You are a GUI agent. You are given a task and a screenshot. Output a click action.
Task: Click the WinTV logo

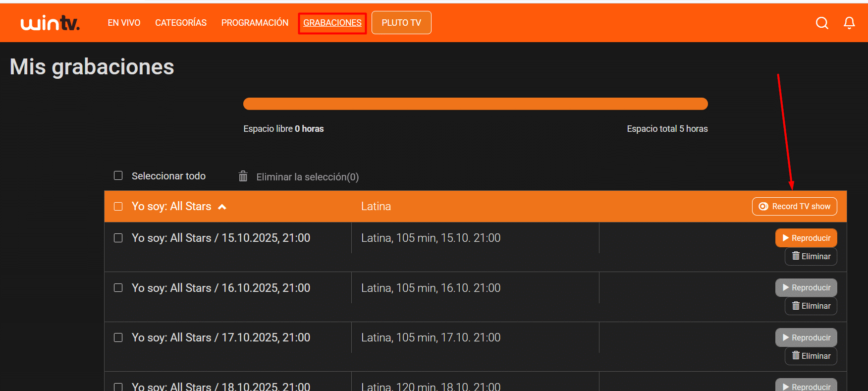coord(50,23)
